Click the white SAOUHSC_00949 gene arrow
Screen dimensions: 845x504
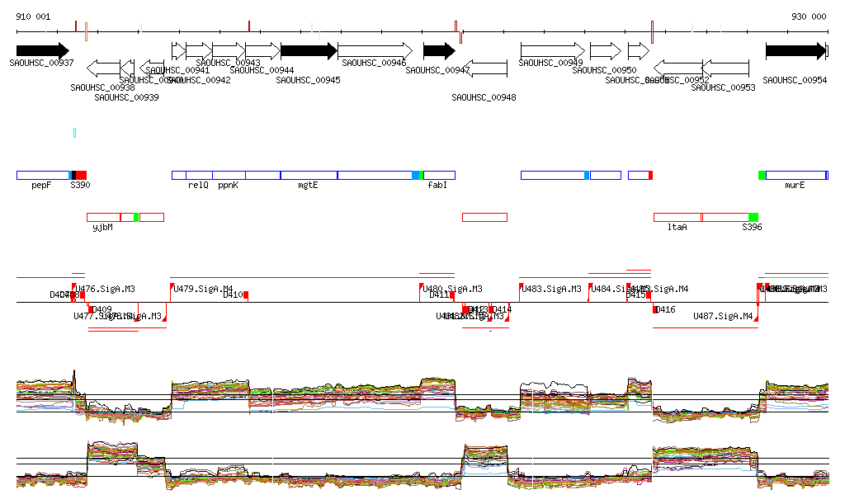(553, 51)
